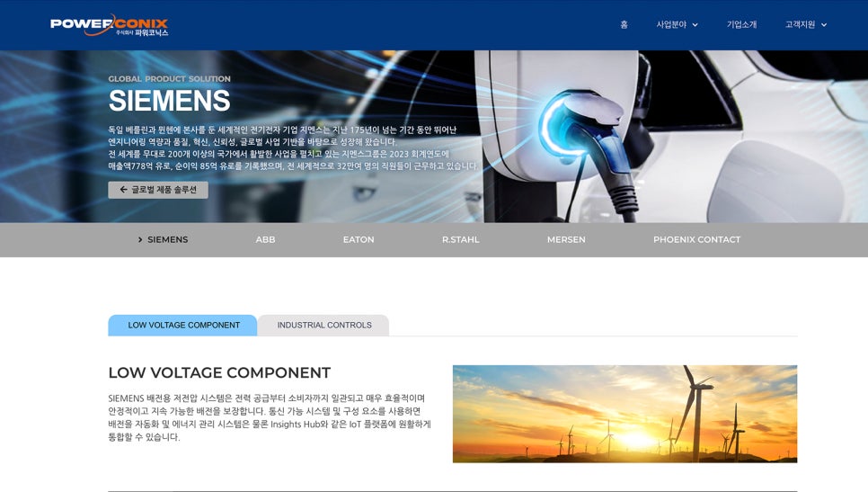
Task: Click the left arrow icon in back button
Action: [123, 190]
